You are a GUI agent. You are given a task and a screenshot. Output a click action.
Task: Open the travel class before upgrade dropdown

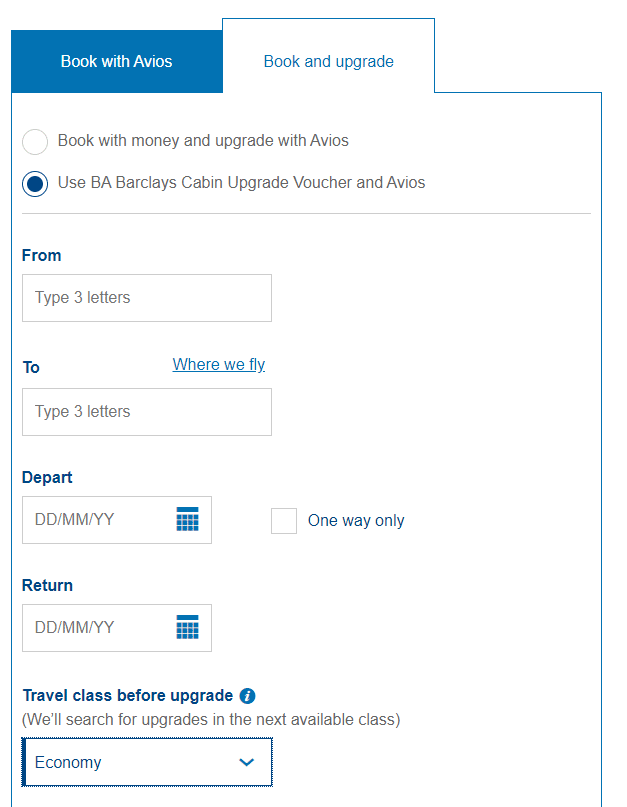point(147,762)
